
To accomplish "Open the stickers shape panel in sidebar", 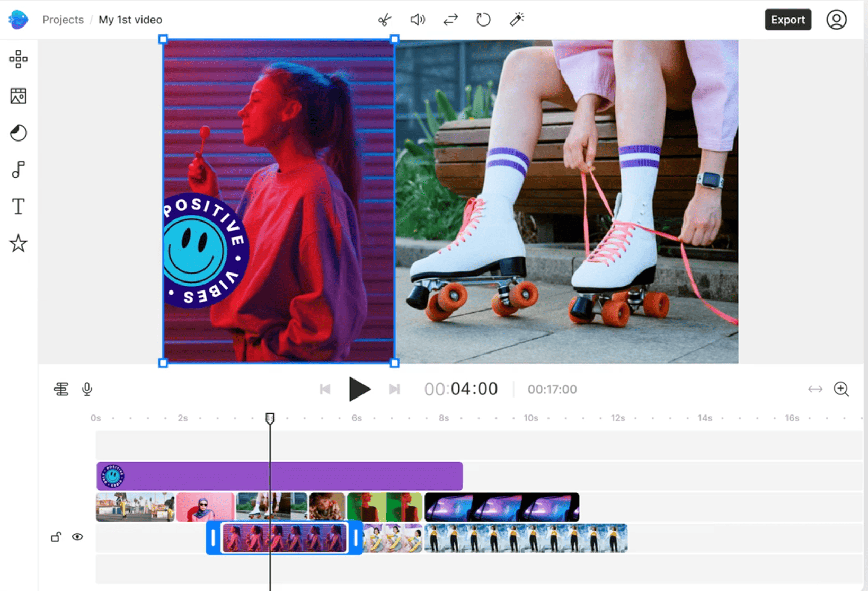I will [19, 133].
